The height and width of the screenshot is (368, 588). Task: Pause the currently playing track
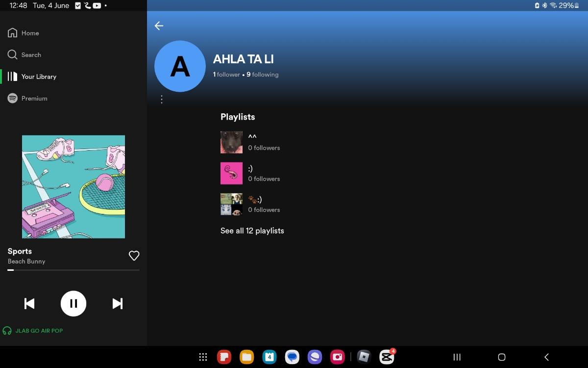(73, 304)
